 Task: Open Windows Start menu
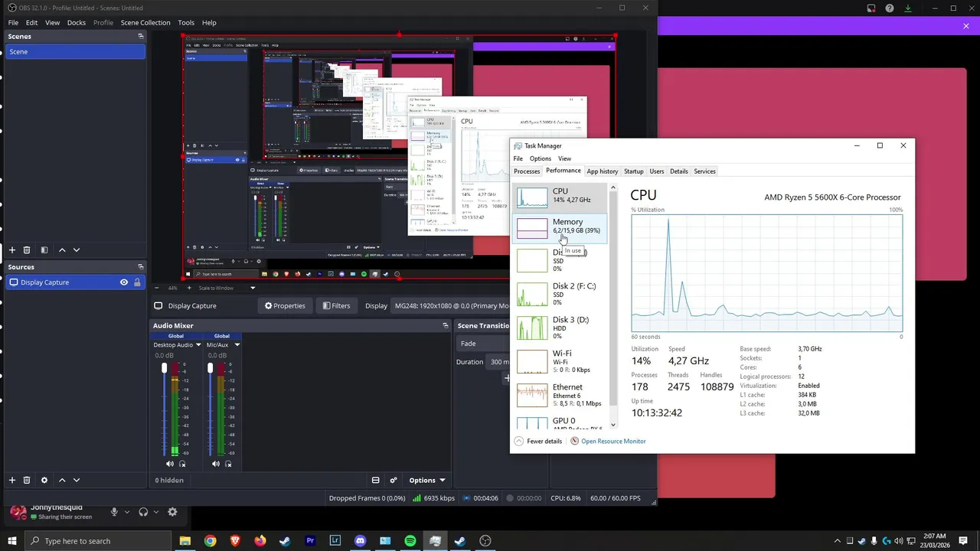click(x=12, y=541)
